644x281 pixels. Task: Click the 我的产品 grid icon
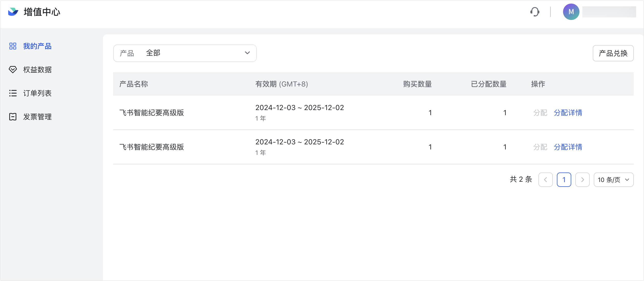tap(13, 46)
